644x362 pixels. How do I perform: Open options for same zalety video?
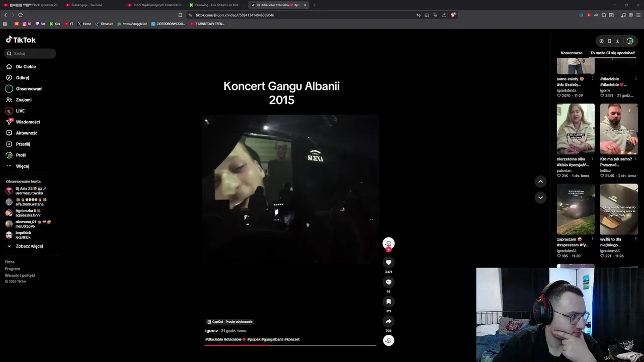point(592,79)
